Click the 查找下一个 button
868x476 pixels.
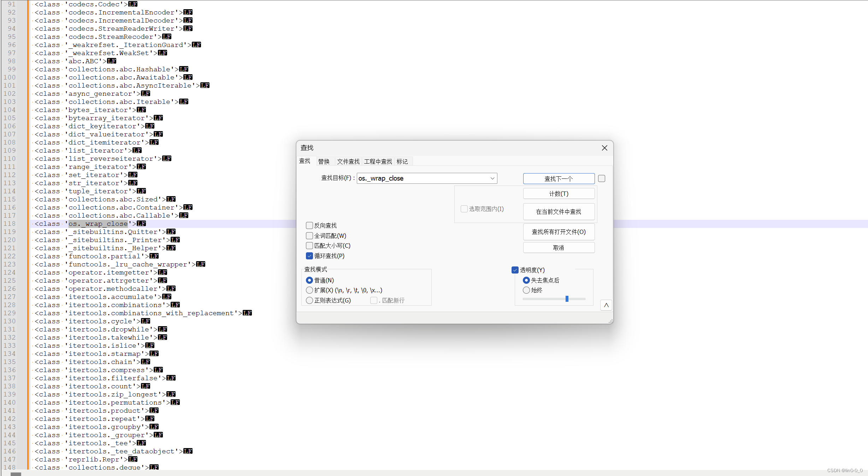coord(559,178)
